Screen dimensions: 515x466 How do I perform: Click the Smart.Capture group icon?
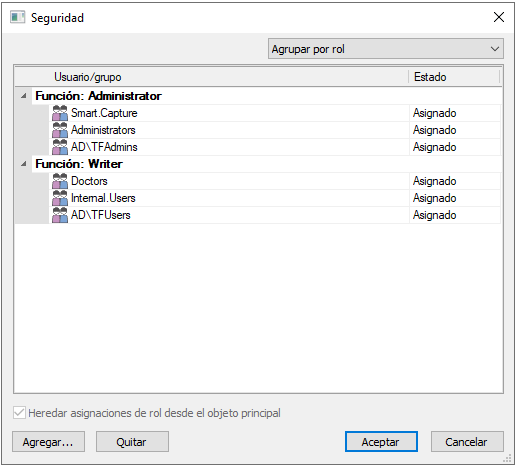60,113
